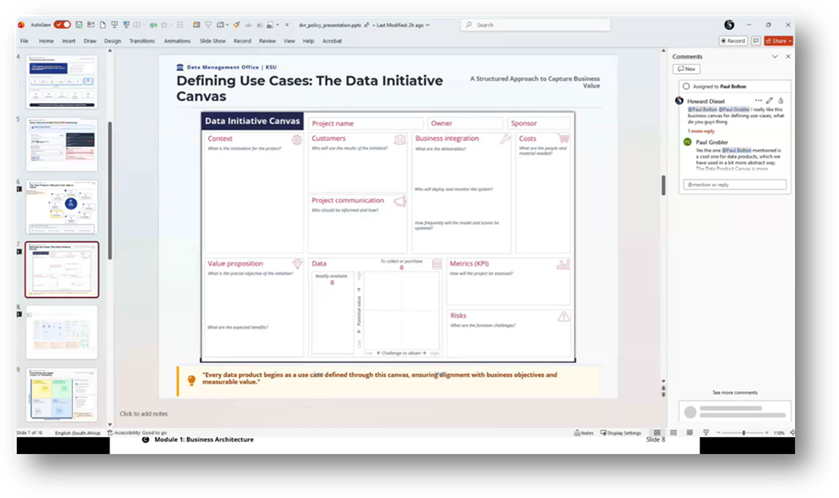Viewport: 839px width, 498px height.
Task: Open Display Settings in status bar
Action: coord(621,433)
